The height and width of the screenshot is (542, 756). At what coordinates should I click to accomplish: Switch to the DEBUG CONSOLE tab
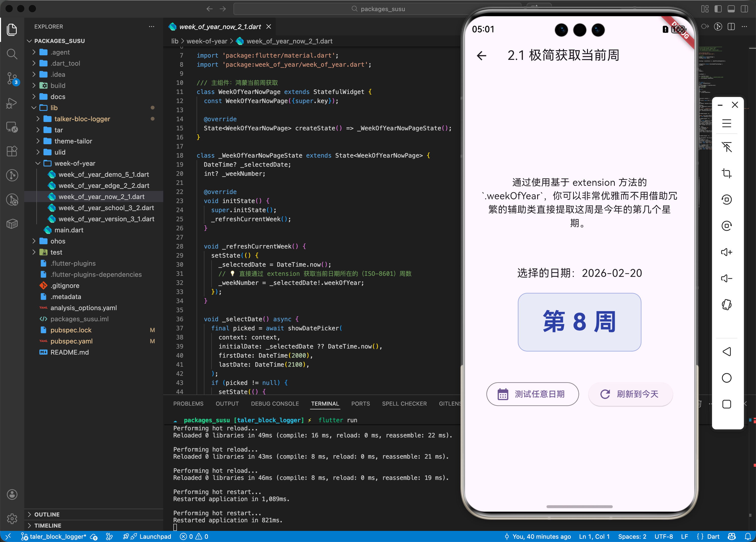pos(275,403)
